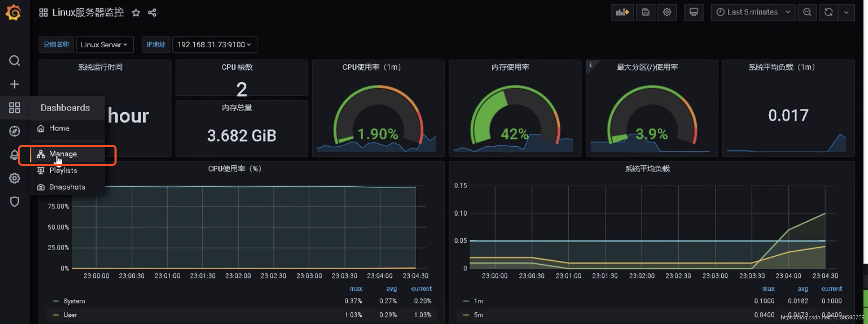The width and height of the screenshot is (868, 324).
Task: Toggle the User series in CPU legend
Action: pyautogui.click(x=70, y=315)
